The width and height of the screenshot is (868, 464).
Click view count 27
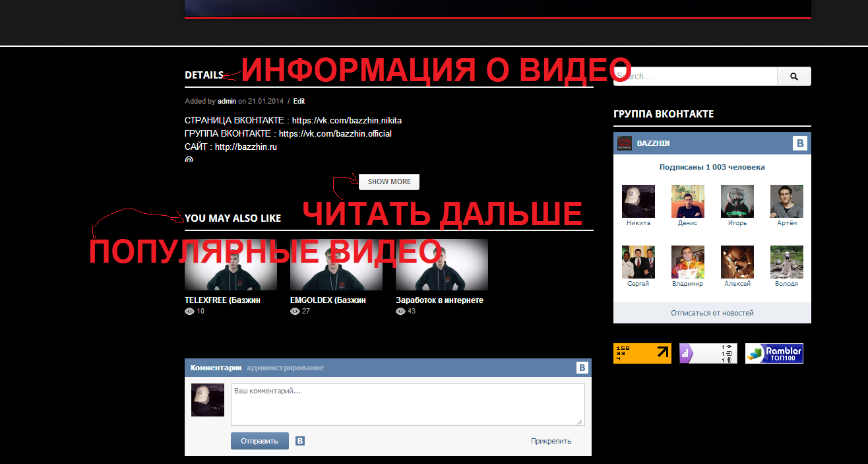click(x=306, y=312)
